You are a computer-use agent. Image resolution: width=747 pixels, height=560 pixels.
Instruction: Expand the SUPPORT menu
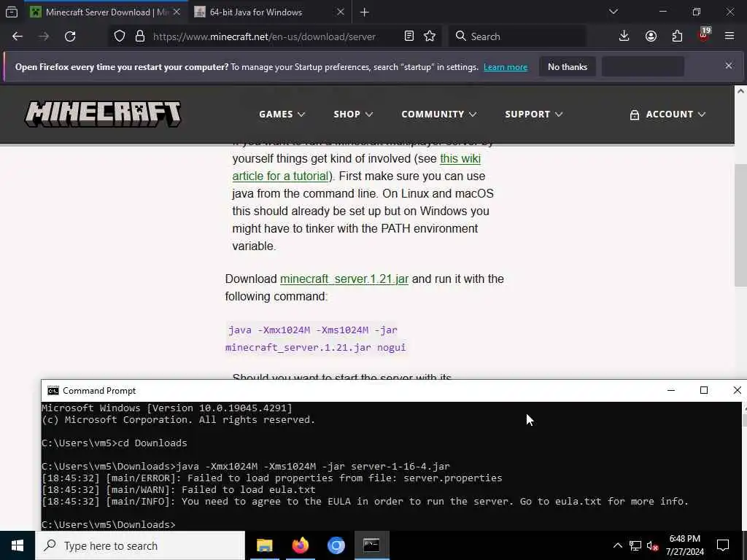click(533, 114)
